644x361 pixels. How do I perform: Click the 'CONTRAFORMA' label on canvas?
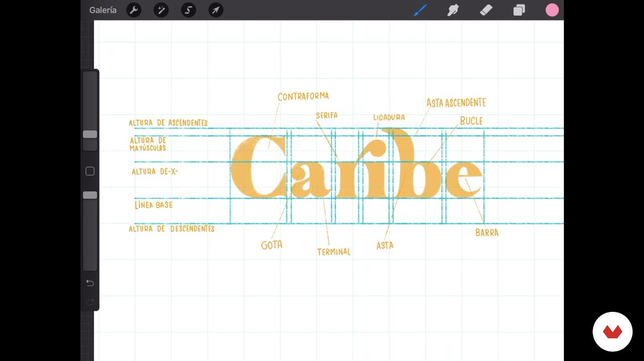[x=303, y=96]
